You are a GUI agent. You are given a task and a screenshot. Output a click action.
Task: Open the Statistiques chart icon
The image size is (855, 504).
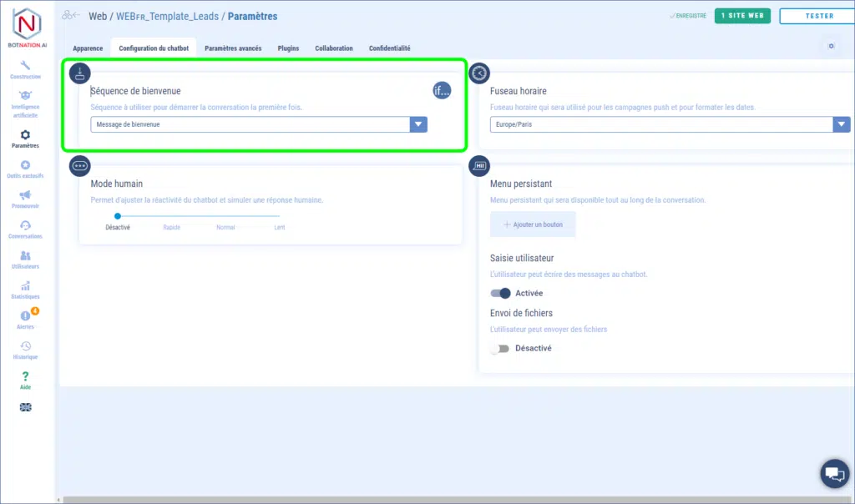[x=25, y=289]
